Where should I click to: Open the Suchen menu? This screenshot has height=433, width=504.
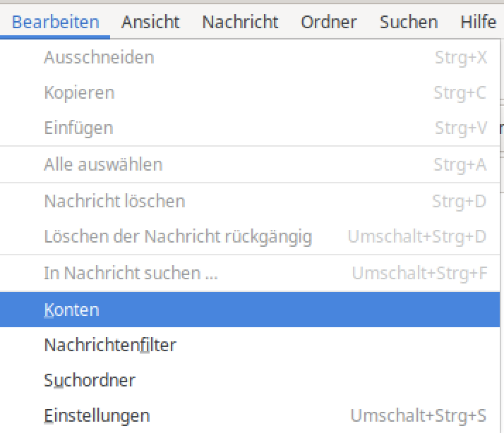tap(409, 22)
